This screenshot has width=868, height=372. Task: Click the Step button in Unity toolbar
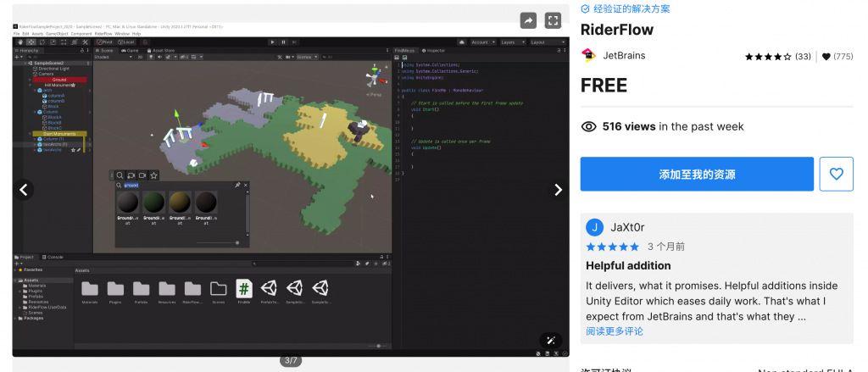(294, 42)
